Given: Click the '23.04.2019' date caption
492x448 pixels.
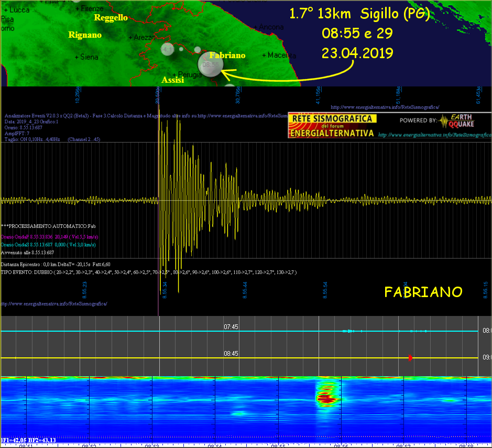Looking at the screenshot, I should click(357, 53).
